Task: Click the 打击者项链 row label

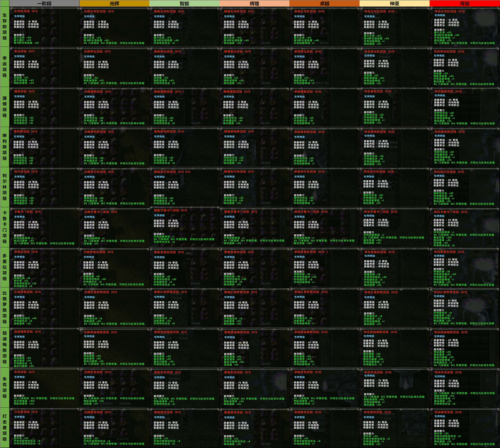Action: pyautogui.click(x=5, y=427)
